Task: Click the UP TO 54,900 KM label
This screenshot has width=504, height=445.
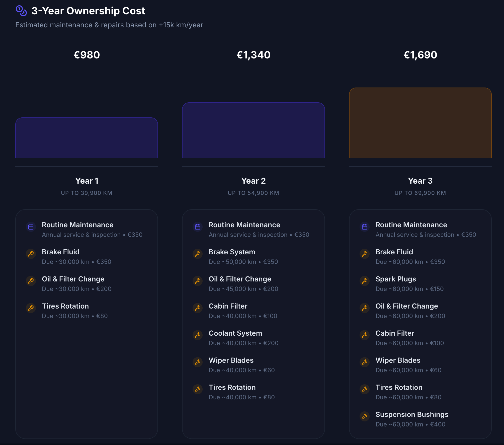Action: [x=253, y=193]
